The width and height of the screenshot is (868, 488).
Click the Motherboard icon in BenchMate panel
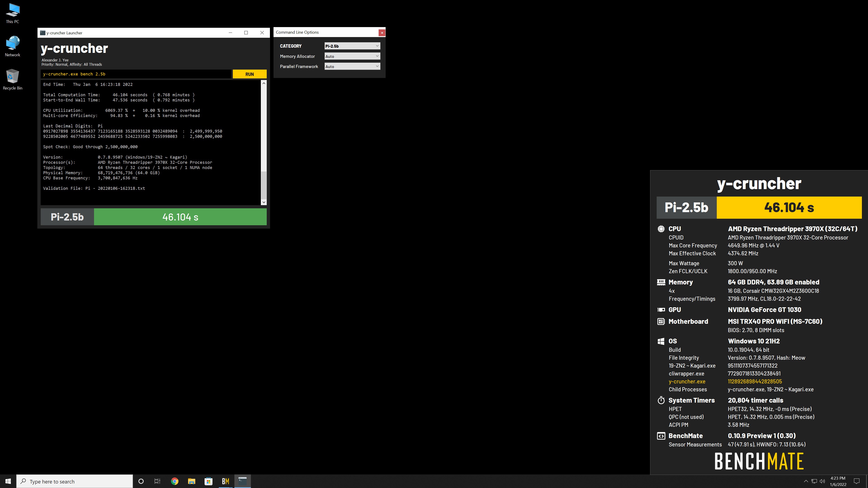click(661, 322)
